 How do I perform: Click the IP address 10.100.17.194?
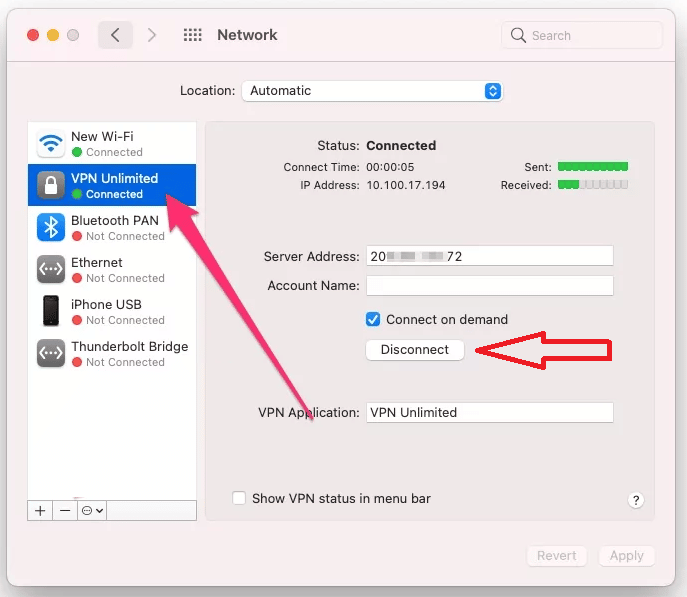(x=406, y=185)
